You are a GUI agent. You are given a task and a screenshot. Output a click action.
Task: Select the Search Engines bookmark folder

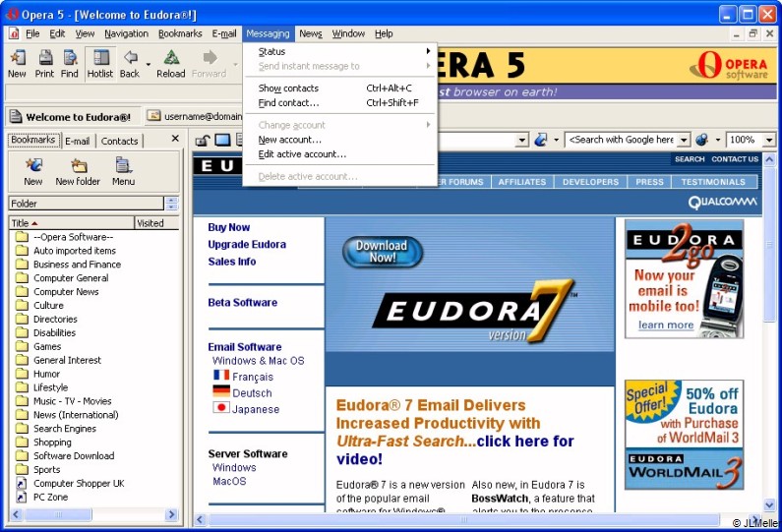pyautogui.click(x=64, y=429)
